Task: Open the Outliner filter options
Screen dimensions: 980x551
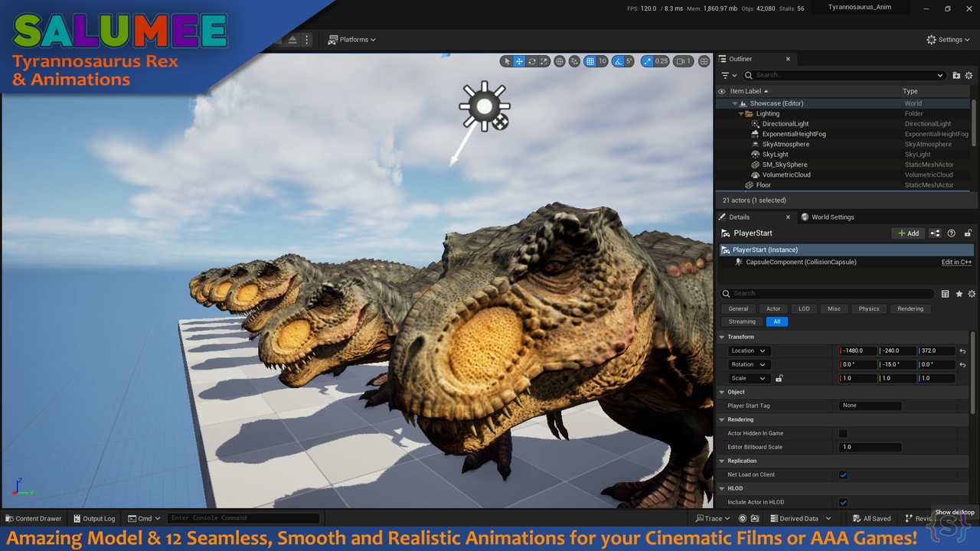Action: tap(729, 75)
